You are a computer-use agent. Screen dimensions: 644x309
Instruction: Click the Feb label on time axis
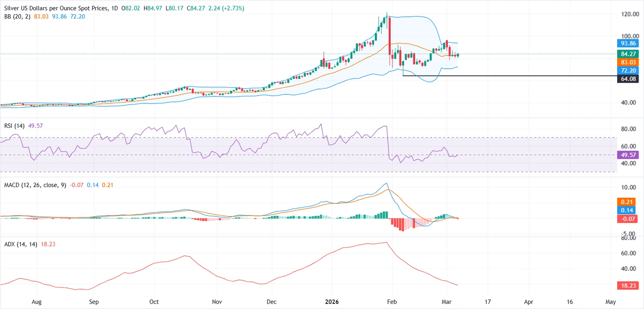[392, 301]
